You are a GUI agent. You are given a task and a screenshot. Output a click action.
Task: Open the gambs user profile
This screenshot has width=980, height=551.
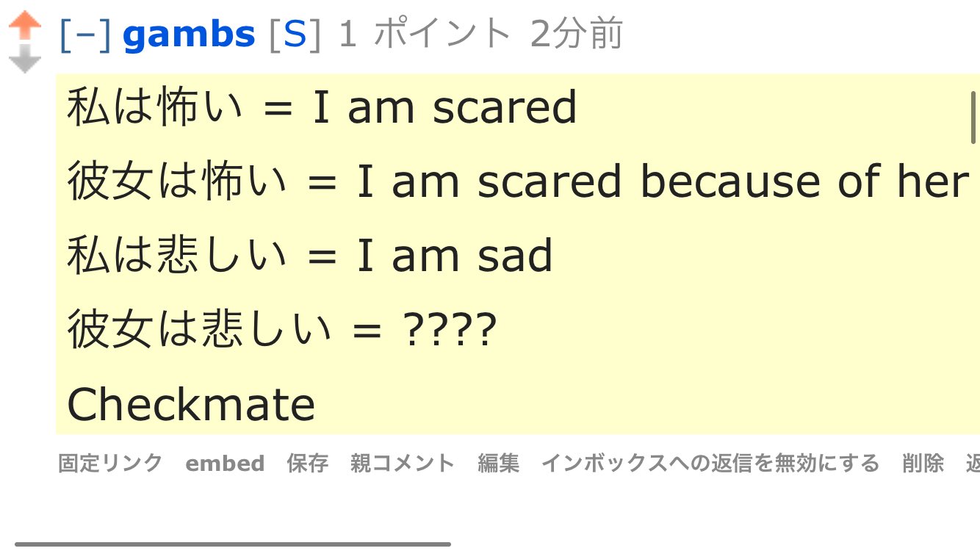(189, 35)
